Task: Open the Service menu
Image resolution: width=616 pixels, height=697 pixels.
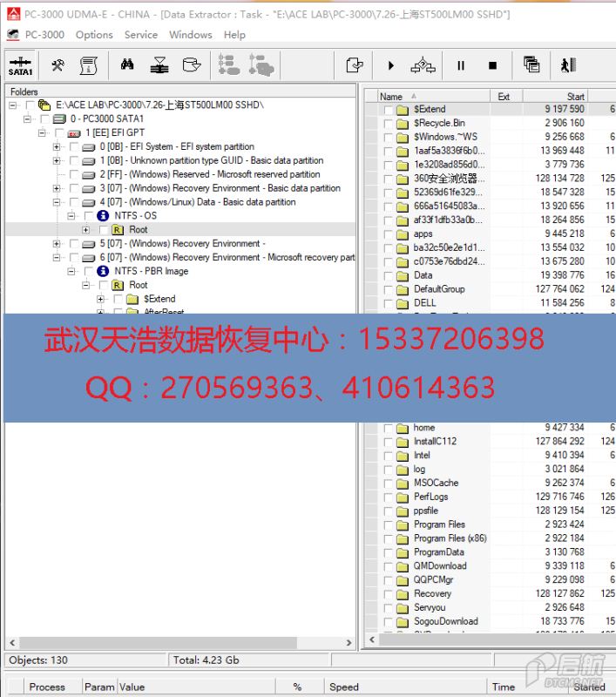Action: tap(140, 35)
